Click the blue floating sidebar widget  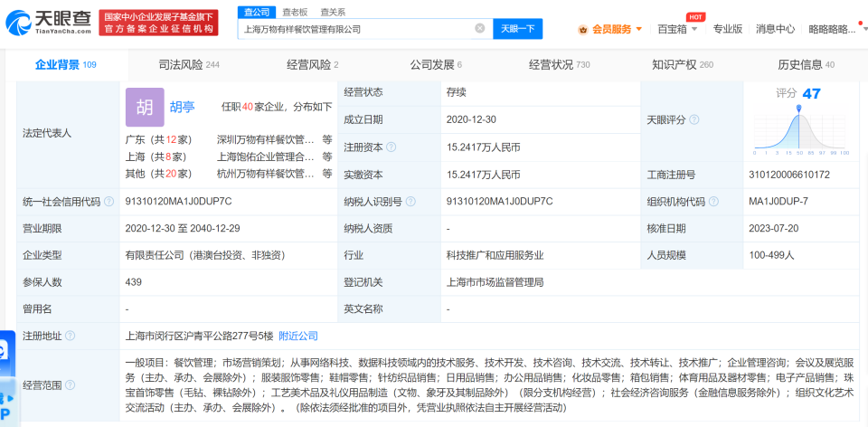8,378
